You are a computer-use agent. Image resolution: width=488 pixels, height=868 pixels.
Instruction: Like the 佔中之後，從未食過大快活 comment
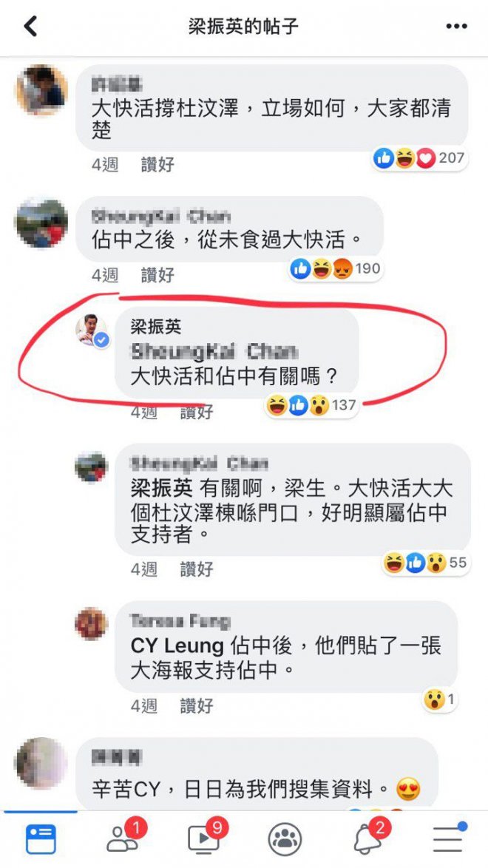(157, 275)
